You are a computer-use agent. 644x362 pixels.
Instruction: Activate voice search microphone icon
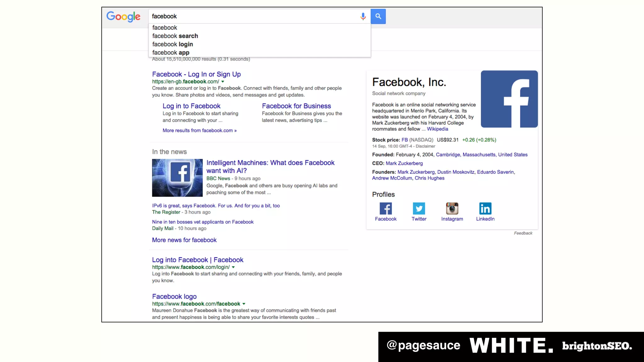point(363,16)
